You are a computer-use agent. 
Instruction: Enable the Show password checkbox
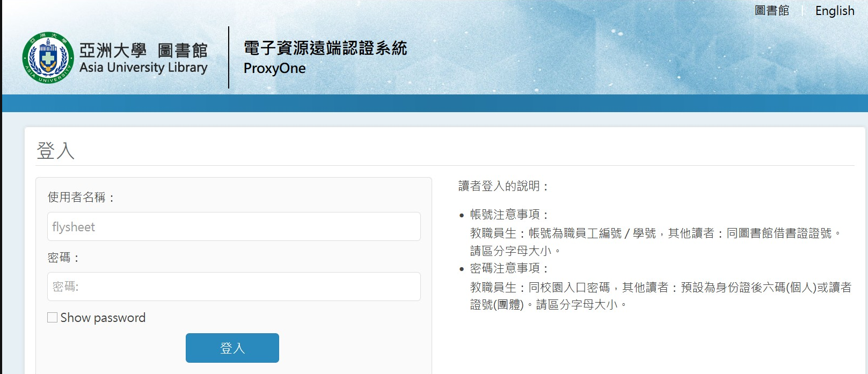(53, 318)
